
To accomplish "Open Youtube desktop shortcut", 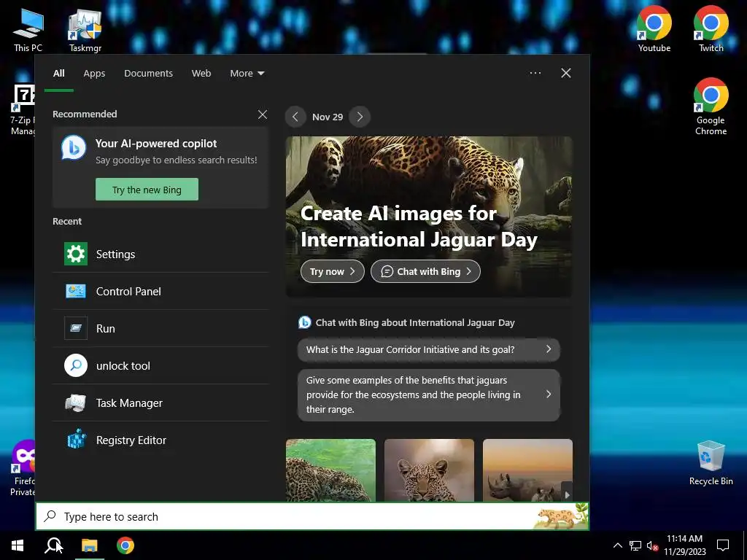I will [654, 28].
